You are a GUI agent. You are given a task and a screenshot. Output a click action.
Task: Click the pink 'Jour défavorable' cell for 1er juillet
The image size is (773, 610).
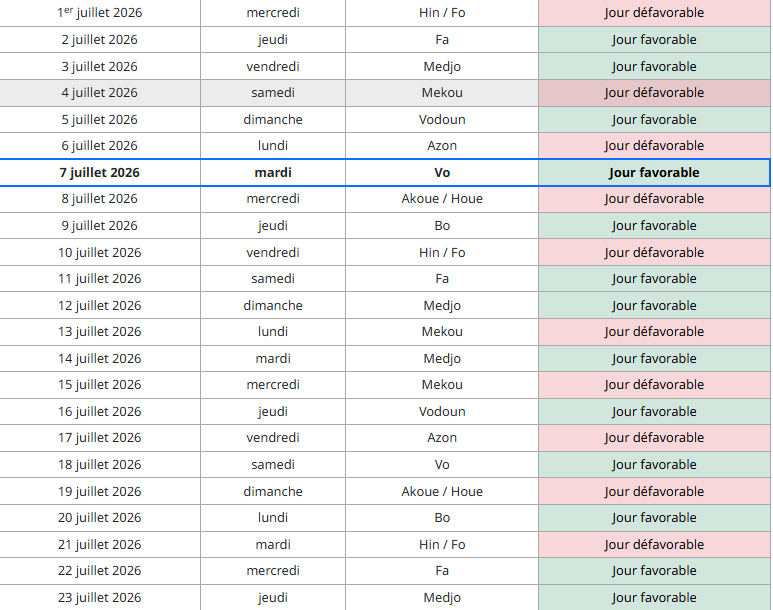point(654,13)
